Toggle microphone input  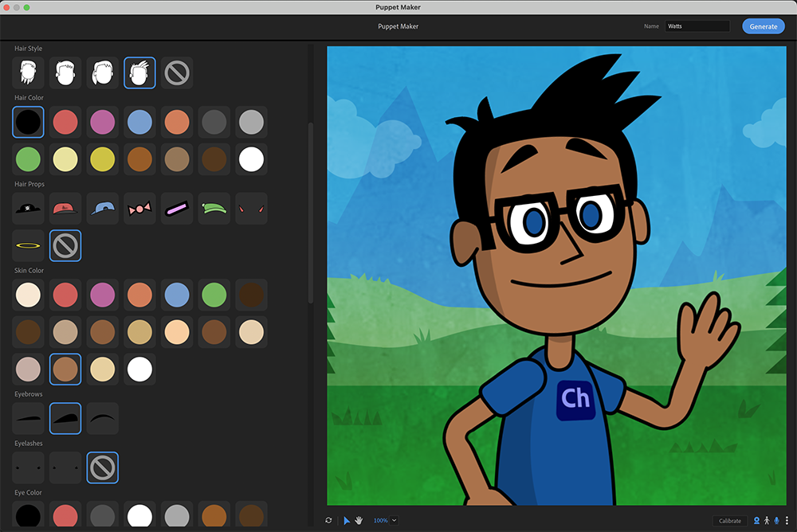click(776, 520)
